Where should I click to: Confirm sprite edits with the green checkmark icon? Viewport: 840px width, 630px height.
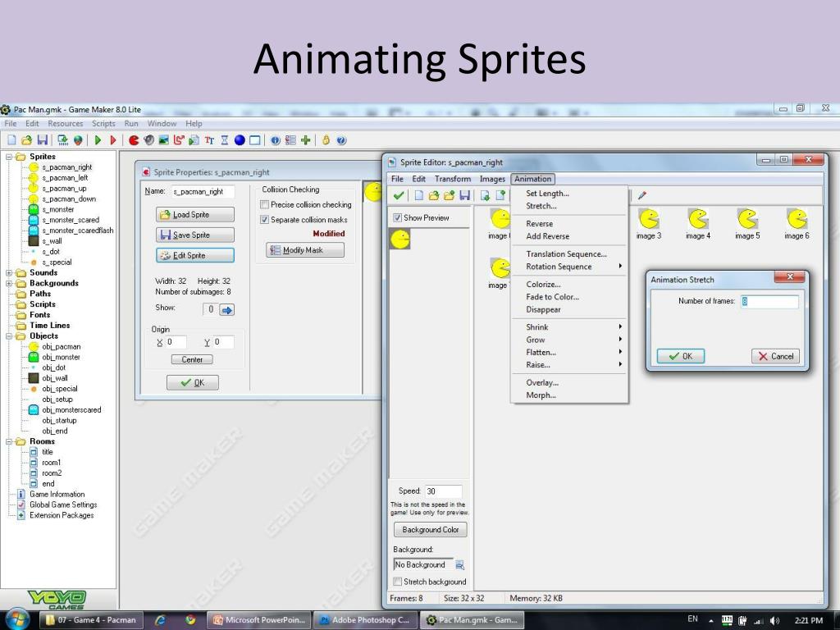[398, 195]
